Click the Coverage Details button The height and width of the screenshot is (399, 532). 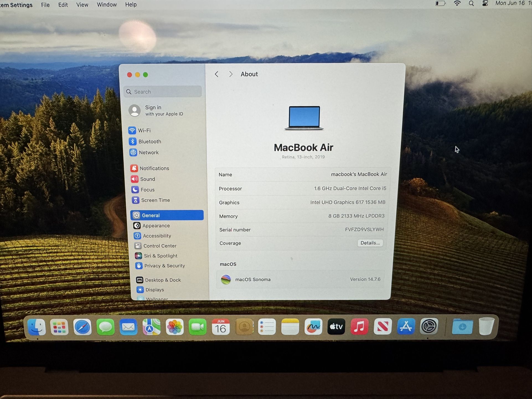[x=370, y=243]
